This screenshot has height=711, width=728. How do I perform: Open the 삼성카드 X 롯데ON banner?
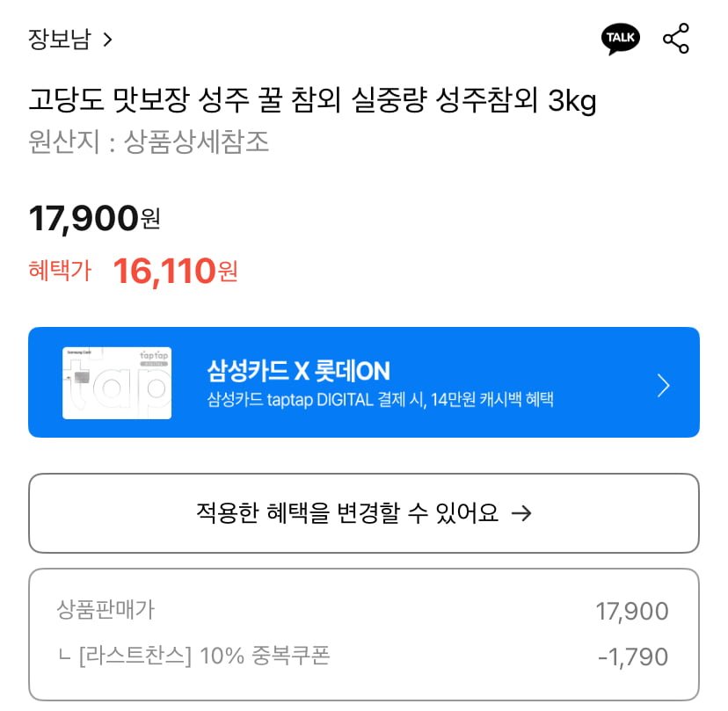tap(364, 382)
